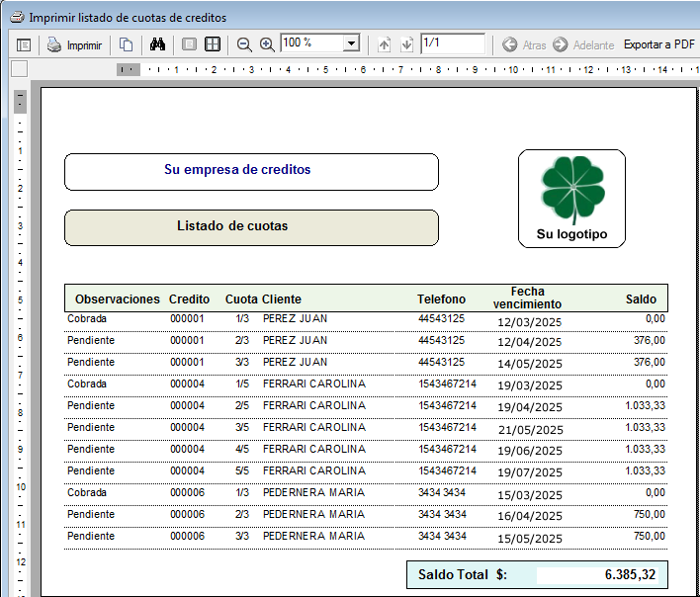The width and height of the screenshot is (700, 597).
Task: Go to previous page arrow
Action: click(x=385, y=44)
